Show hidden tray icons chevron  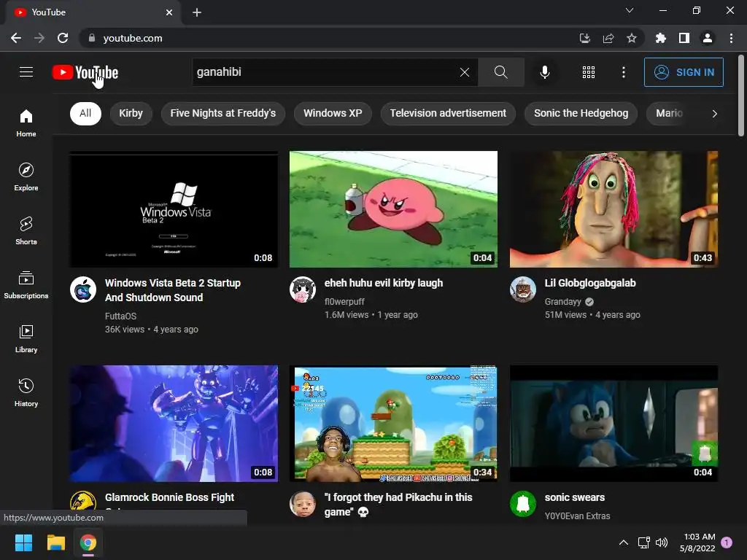click(623, 542)
